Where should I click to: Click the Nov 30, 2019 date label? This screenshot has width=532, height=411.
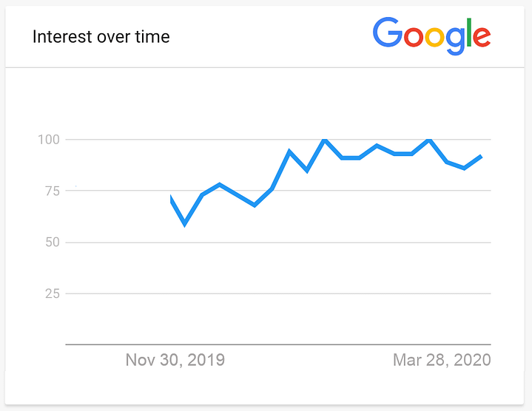point(175,360)
